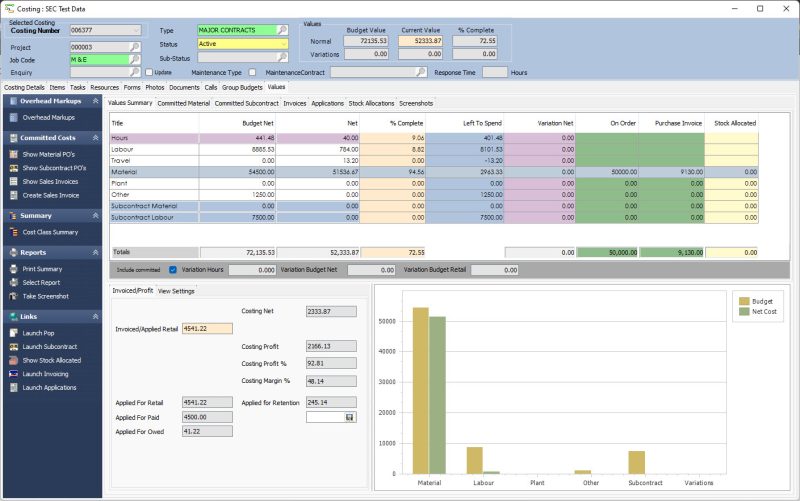Click the Show Material PO's icon
This screenshot has width=800, height=501.
12,154
